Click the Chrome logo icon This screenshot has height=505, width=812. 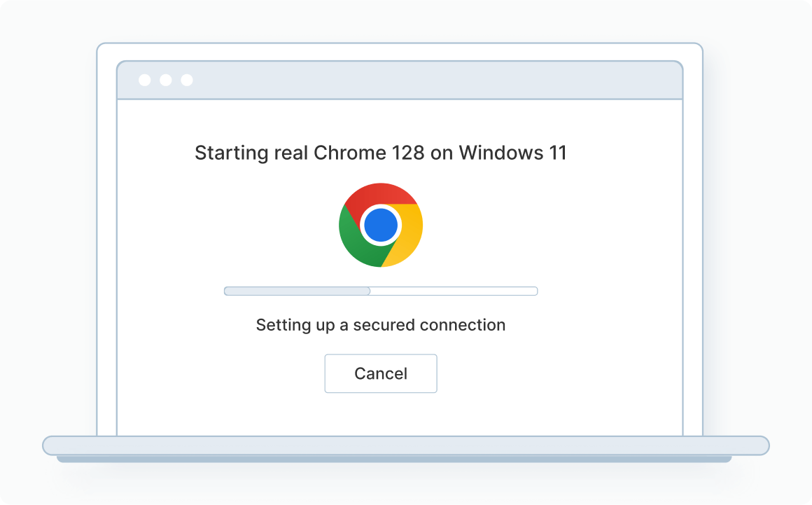tap(380, 225)
